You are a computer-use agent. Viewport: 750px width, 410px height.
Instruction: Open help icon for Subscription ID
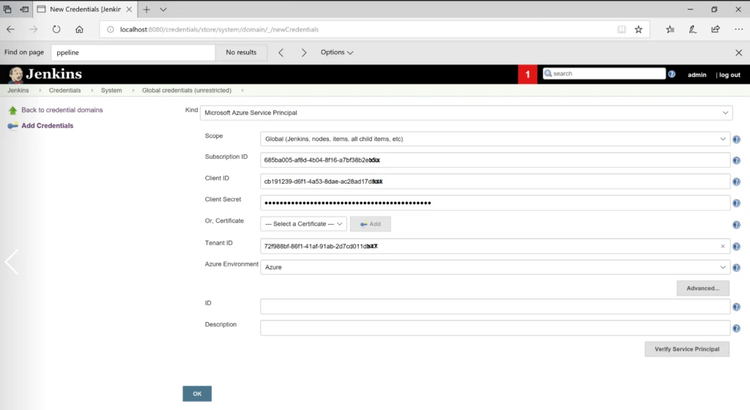click(737, 160)
